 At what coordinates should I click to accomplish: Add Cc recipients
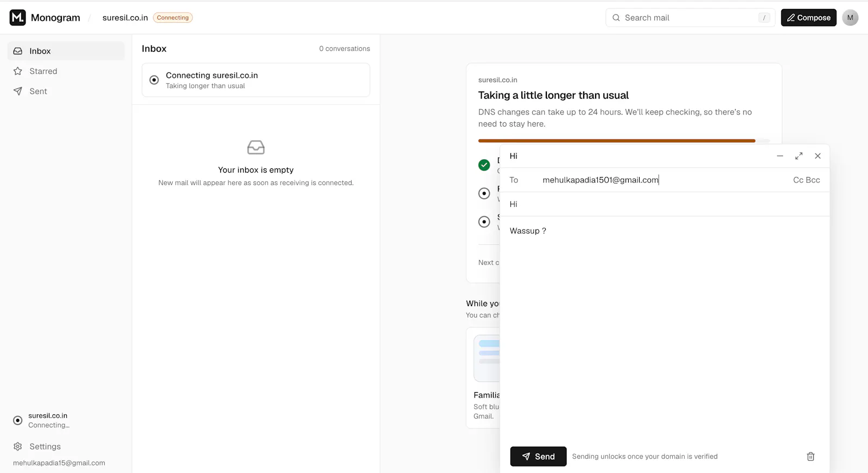point(798,180)
